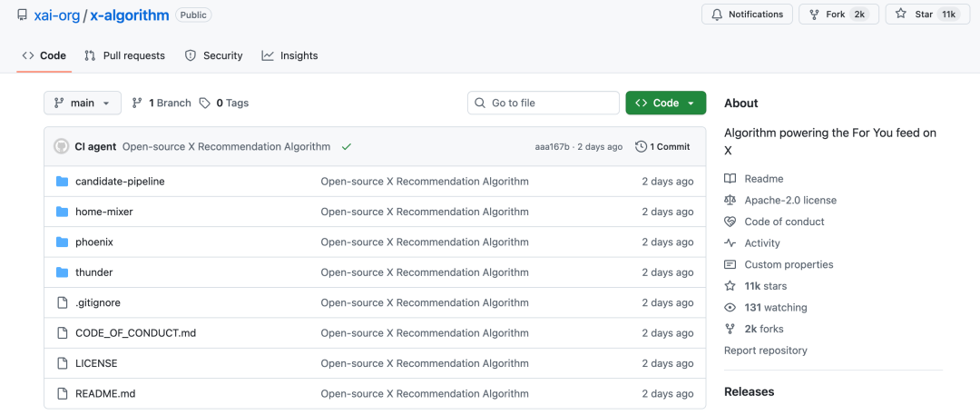This screenshot has height=415, width=980.
Task: Click the Go to file search field
Action: click(x=543, y=104)
